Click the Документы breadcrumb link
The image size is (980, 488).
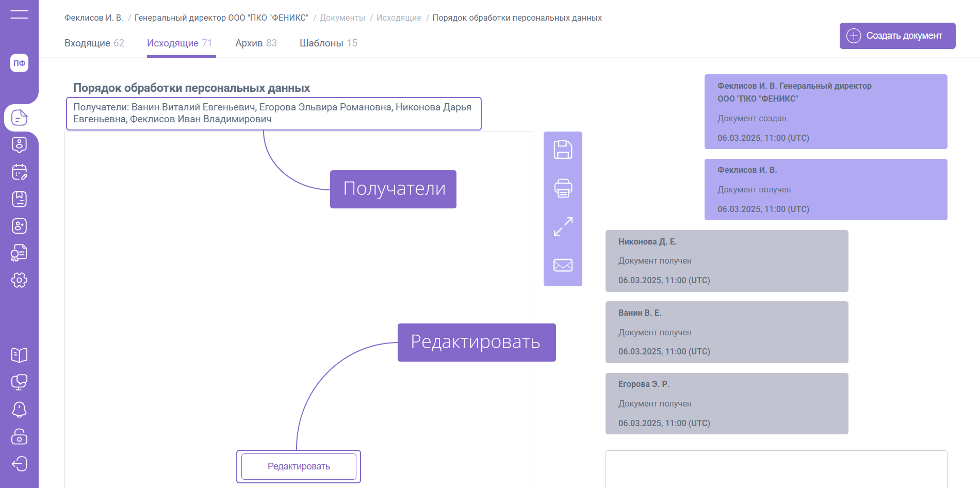[342, 18]
